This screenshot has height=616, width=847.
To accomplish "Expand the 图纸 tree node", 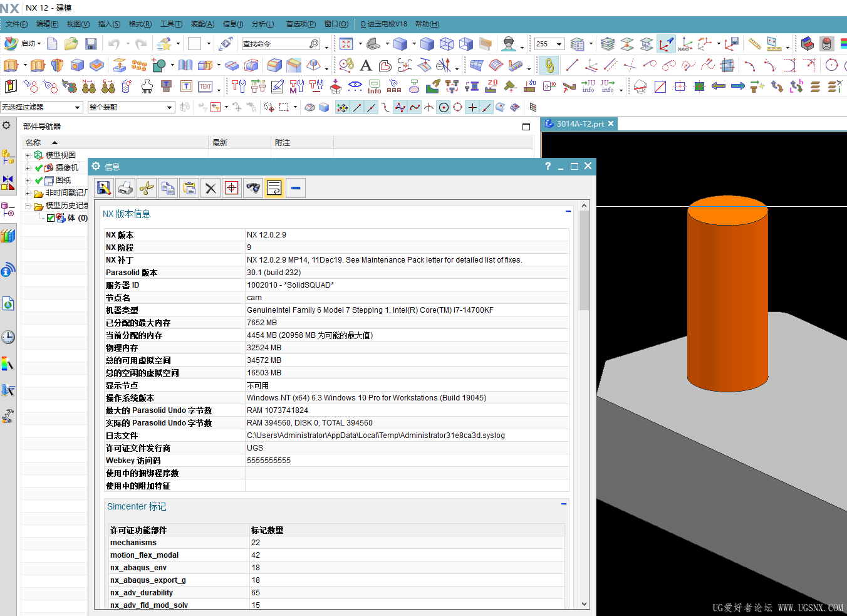I will (28, 180).
